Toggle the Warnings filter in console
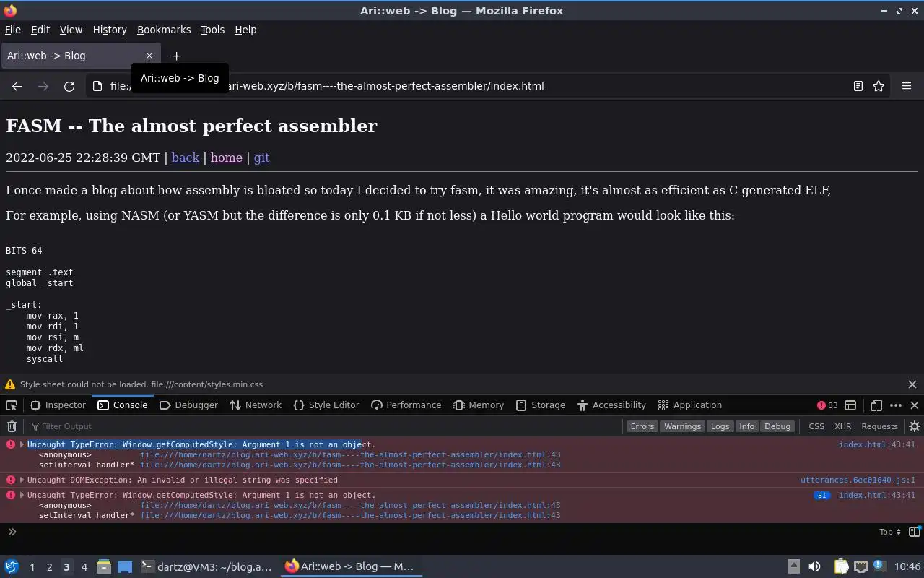924x578 pixels. coord(682,426)
